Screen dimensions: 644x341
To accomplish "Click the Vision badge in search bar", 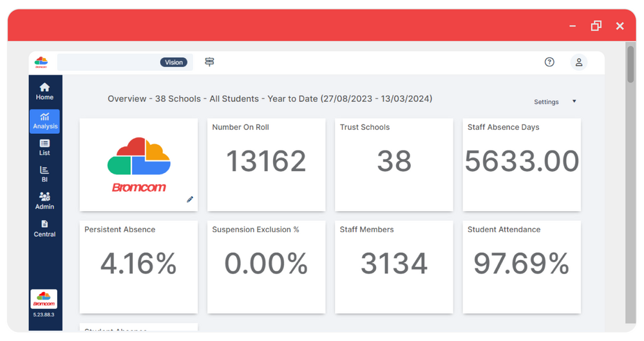I will point(174,62).
